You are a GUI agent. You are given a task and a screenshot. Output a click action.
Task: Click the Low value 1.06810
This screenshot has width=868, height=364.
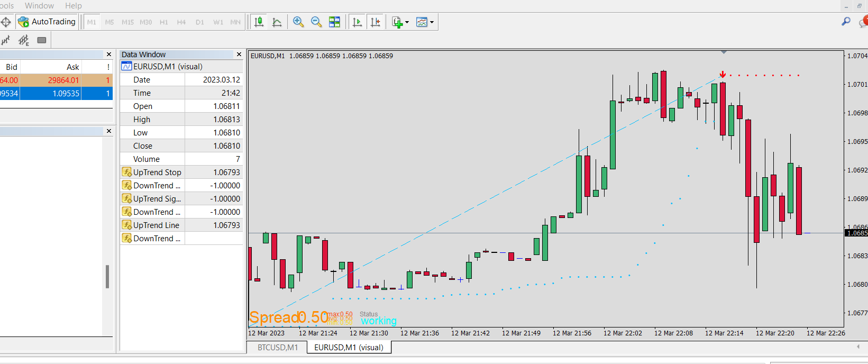(x=227, y=133)
